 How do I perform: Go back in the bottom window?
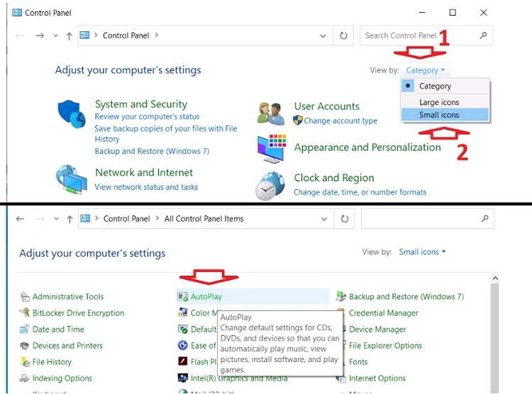click(x=20, y=219)
